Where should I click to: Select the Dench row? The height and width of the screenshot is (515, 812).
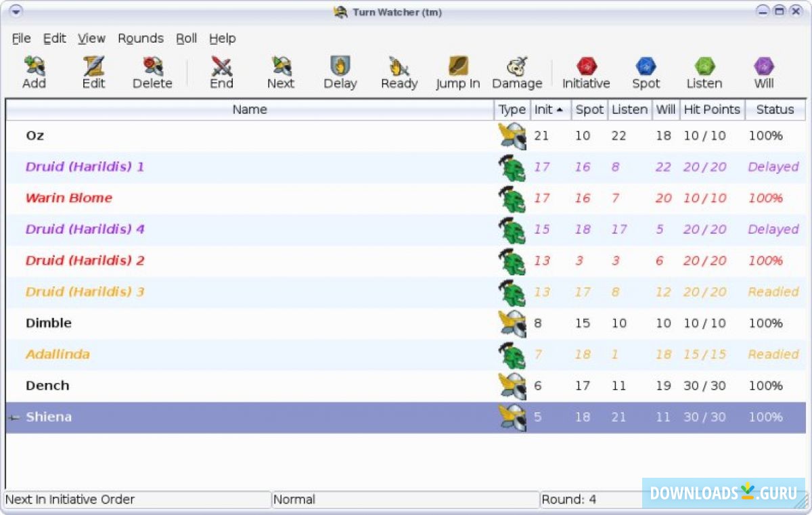pos(406,386)
